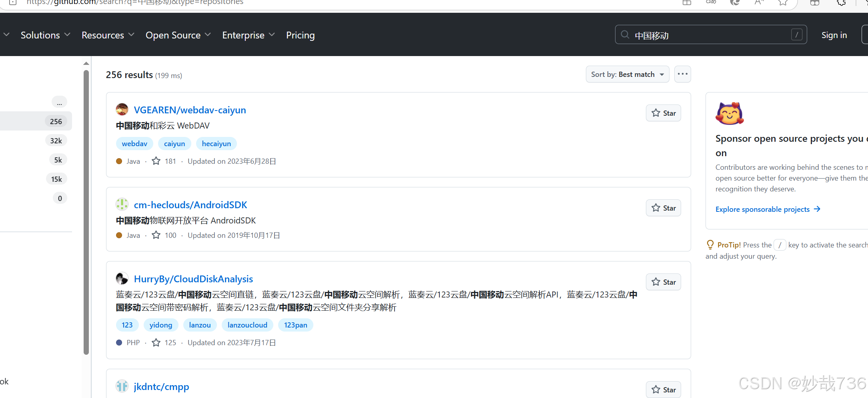Expand the Solutions menu
The image size is (868, 398).
pos(45,35)
